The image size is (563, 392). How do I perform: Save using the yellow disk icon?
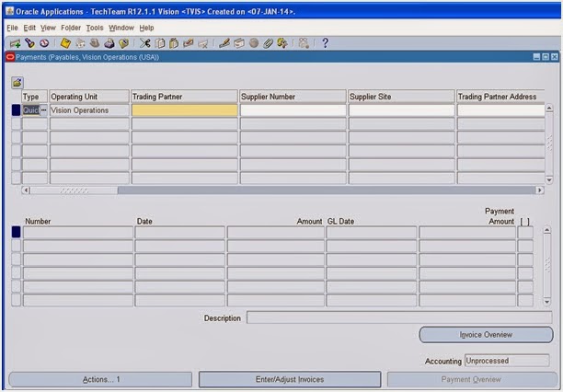click(x=65, y=43)
